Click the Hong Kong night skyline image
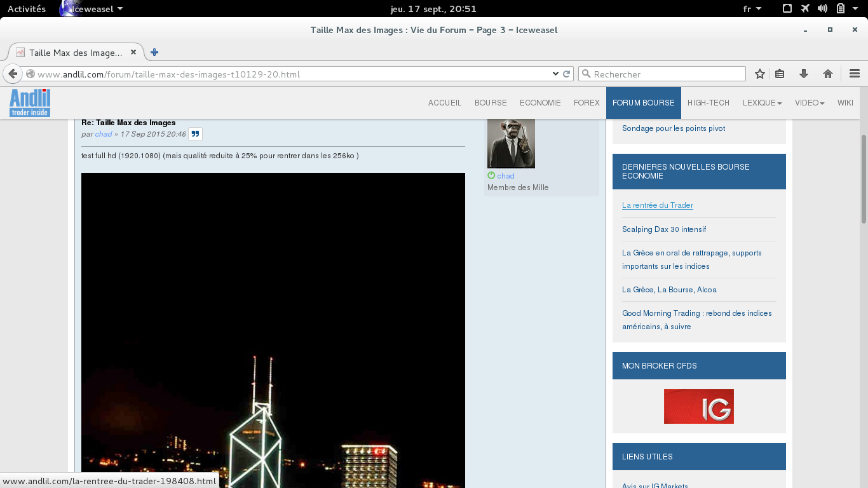The width and height of the screenshot is (868, 488). [x=273, y=330]
